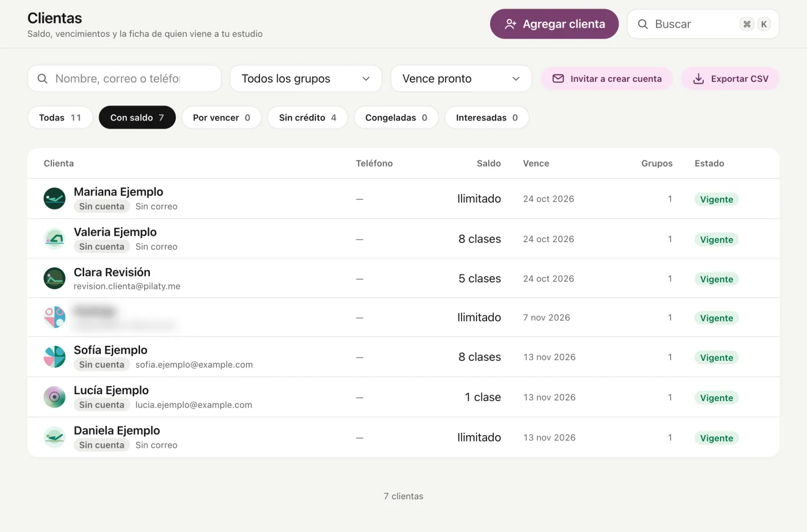The height and width of the screenshot is (532, 807).
Task: Focus the Buscar global search field
Action: 703,24
